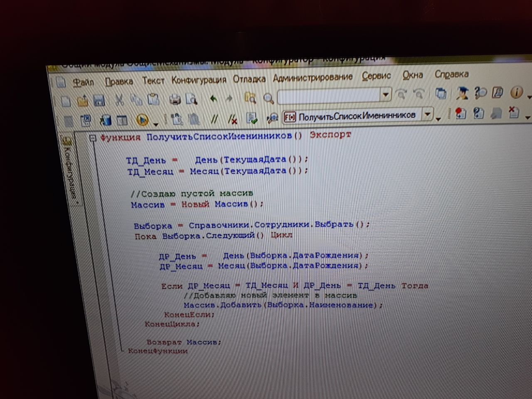532x399 pixels.
Task: Click the Если ДР_Месяц condition line
Action: click(295, 286)
